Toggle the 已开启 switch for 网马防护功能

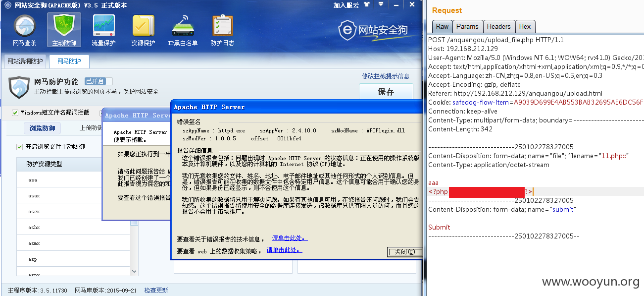(x=98, y=81)
